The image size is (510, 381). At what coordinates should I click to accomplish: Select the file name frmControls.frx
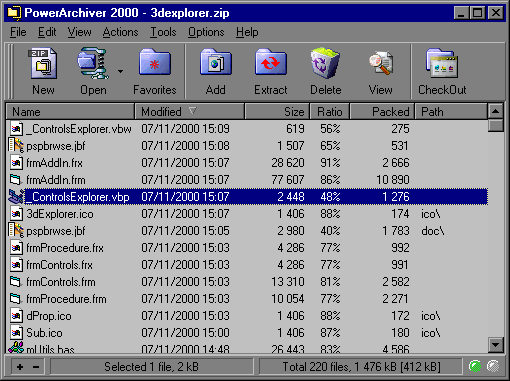coord(59,265)
